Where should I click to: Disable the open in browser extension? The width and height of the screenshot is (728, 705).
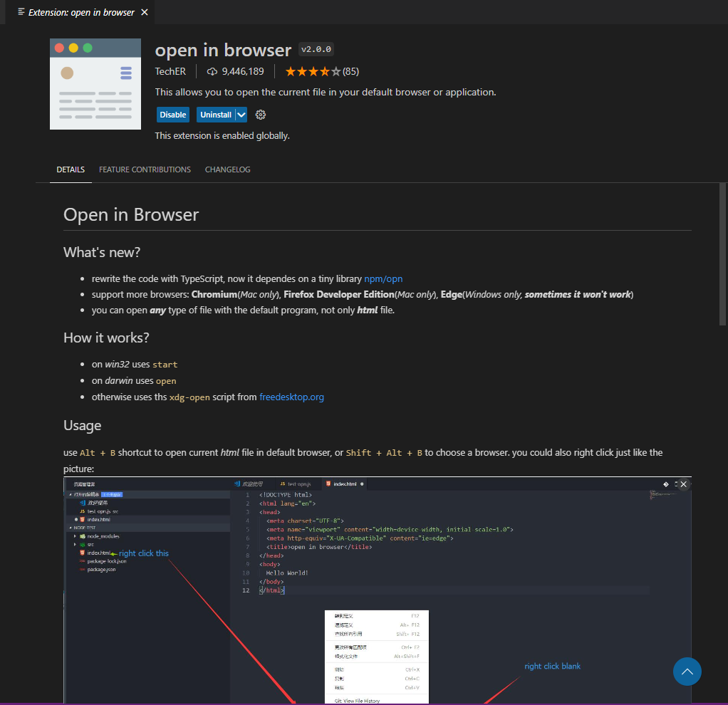172,114
